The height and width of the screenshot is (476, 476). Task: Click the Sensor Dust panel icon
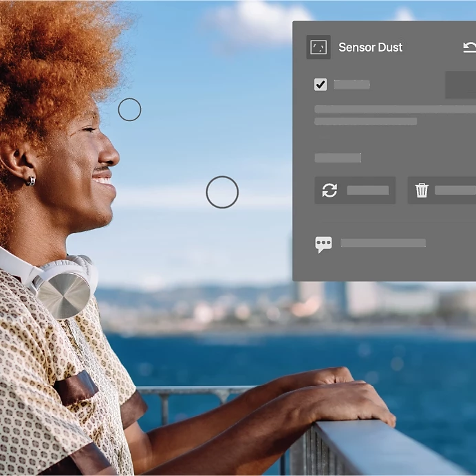(318, 47)
